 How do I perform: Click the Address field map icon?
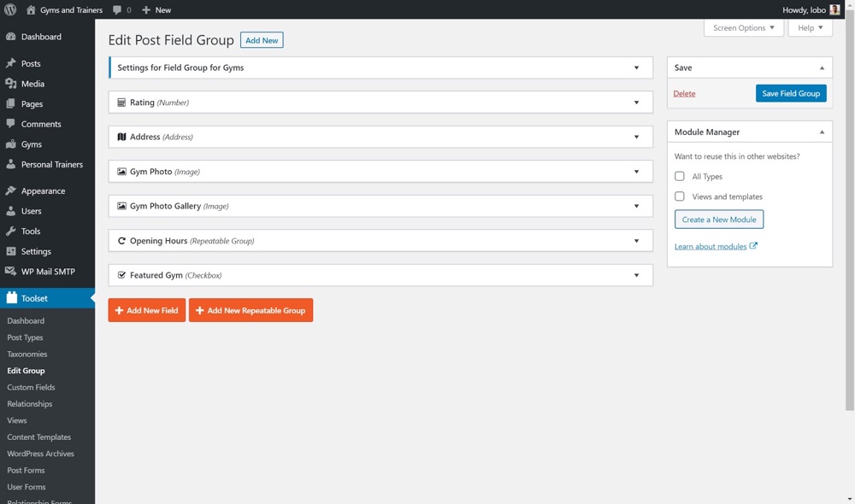coord(121,137)
